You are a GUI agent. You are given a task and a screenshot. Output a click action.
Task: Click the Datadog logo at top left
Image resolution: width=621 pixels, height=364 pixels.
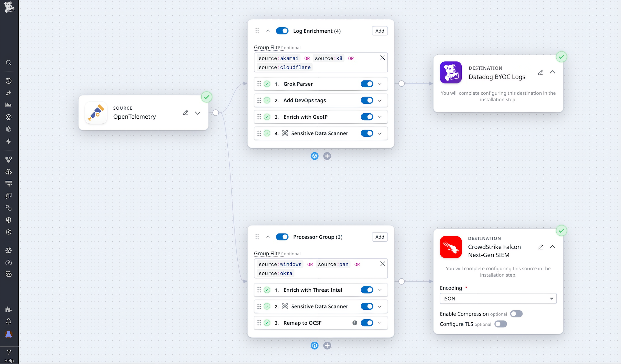tap(9, 7)
